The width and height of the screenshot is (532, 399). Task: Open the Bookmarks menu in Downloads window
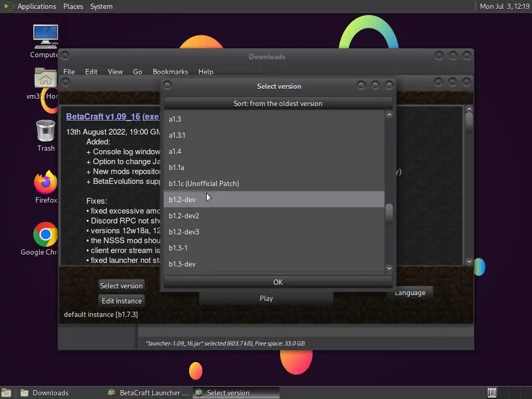(x=170, y=72)
